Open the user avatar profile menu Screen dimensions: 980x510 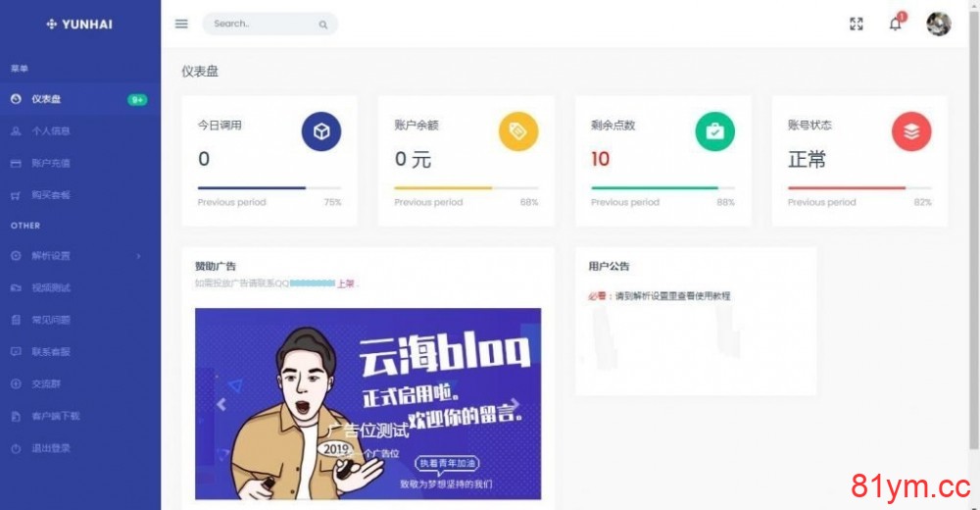pyautogui.click(x=938, y=24)
